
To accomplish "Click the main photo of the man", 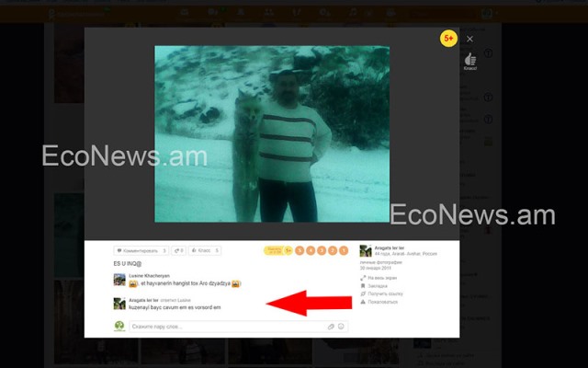I will tap(271, 133).
